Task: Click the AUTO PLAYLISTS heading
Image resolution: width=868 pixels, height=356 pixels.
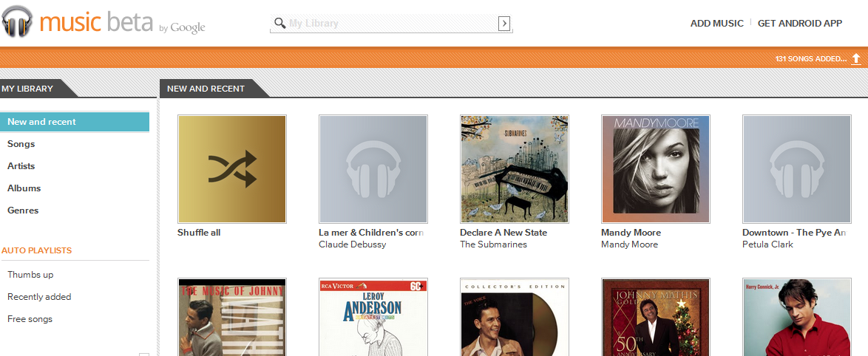Action: 36,250
